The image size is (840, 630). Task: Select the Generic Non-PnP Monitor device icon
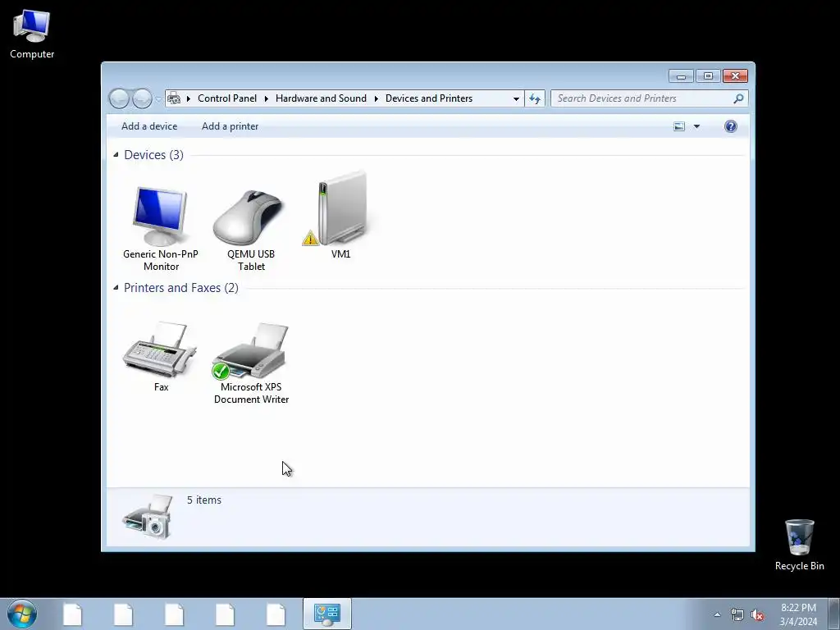[160, 216]
